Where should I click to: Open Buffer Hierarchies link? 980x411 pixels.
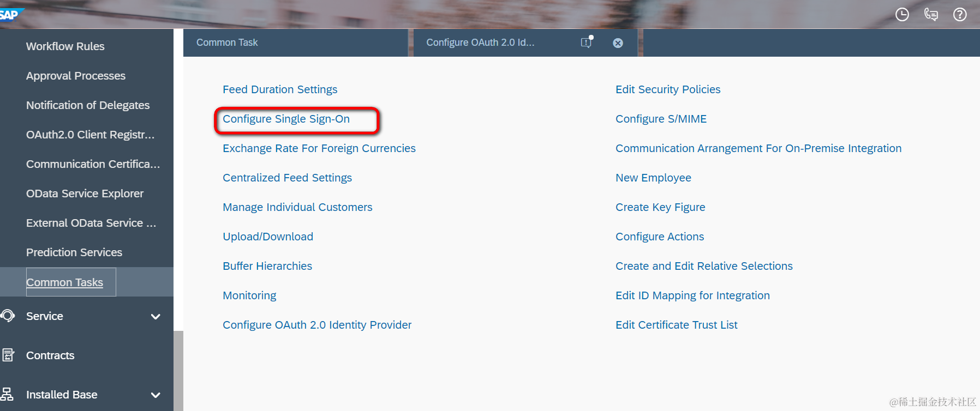pos(267,266)
